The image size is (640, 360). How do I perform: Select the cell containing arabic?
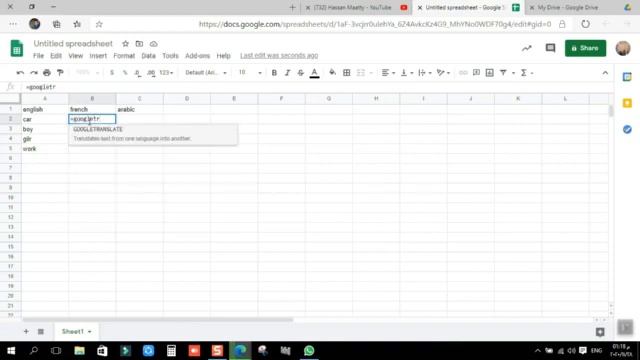[x=140, y=109]
